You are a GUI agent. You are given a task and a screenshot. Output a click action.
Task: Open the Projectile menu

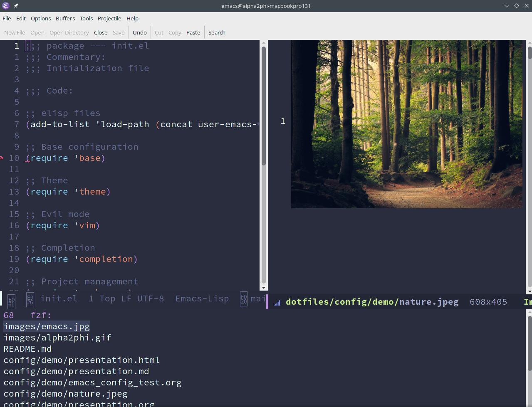[x=109, y=18]
